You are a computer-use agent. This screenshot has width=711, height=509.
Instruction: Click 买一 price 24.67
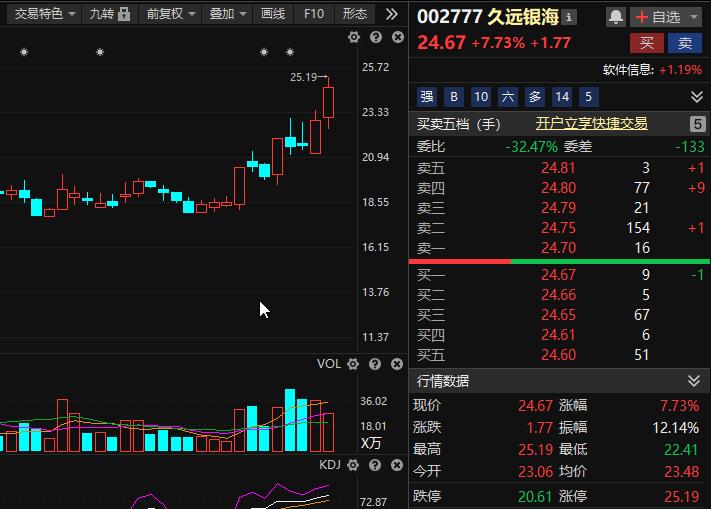(558, 275)
